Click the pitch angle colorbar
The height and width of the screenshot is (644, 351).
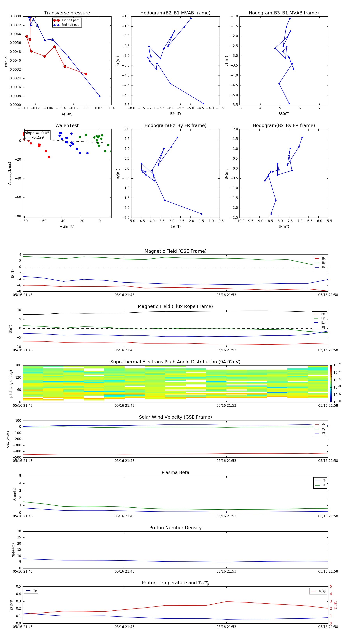(331, 383)
